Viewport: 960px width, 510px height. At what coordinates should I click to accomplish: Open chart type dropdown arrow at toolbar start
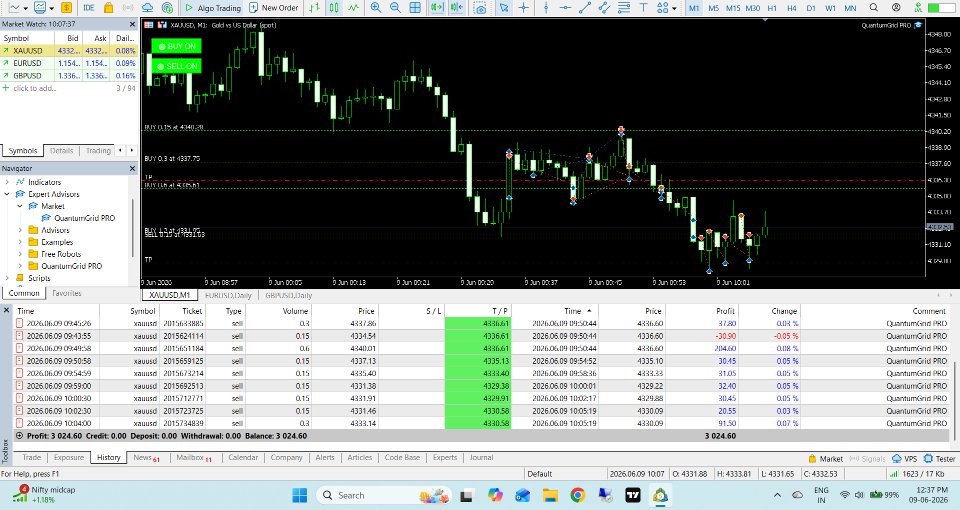(x=25, y=9)
